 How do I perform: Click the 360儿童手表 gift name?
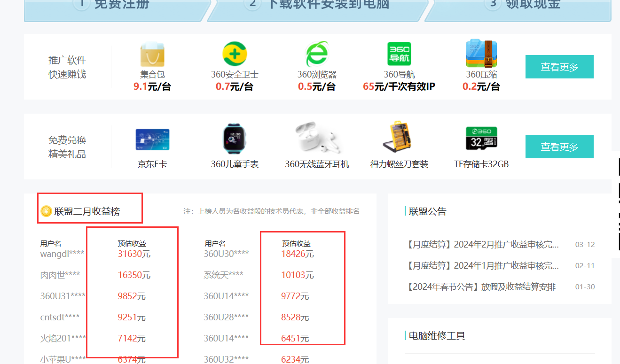(x=235, y=164)
